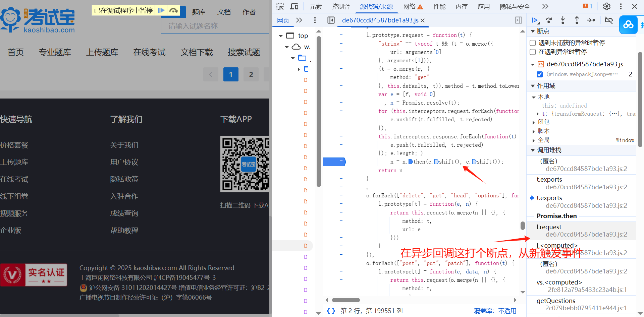Show more DevTools tabs chevron

(545, 6)
